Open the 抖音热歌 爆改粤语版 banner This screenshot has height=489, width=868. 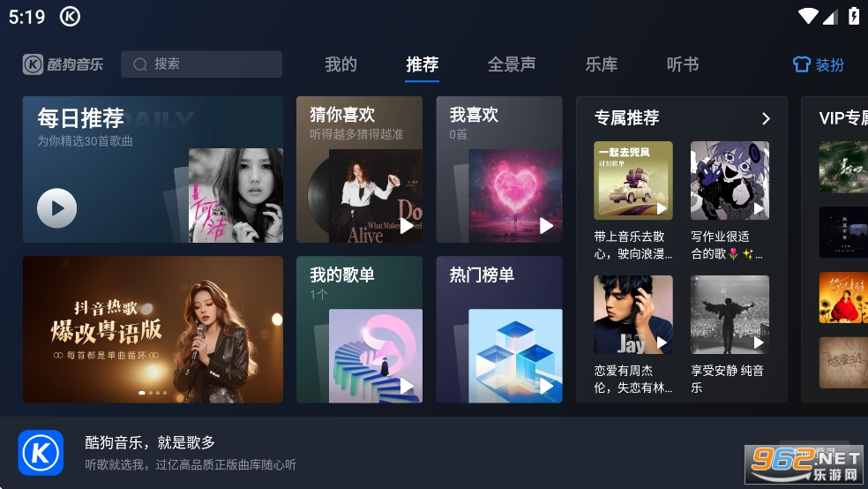coord(153,329)
